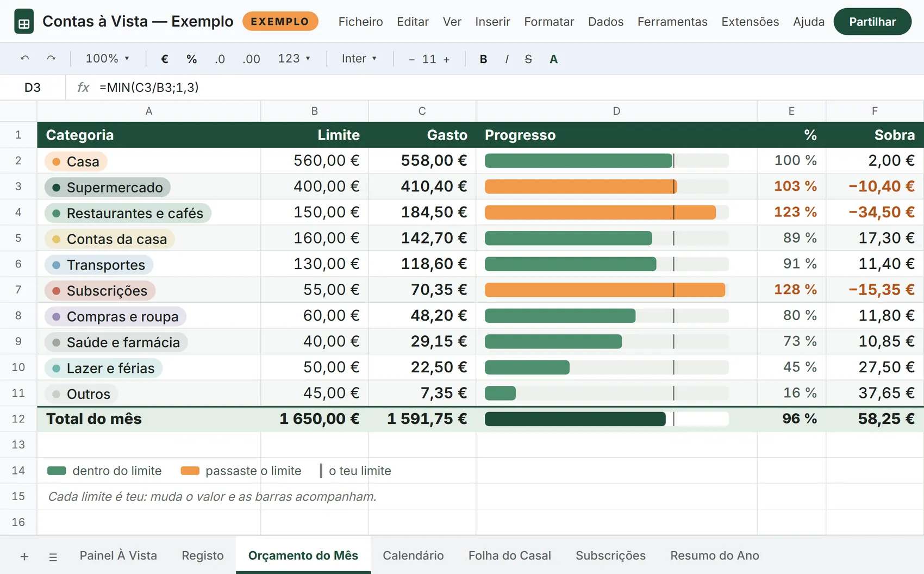
Task: Click the D3 cell name box
Action: pyautogui.click(x=33, y=87)
